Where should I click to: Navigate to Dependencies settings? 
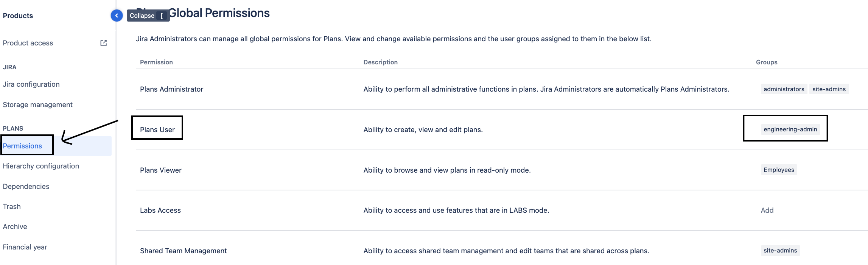[26, 187]
